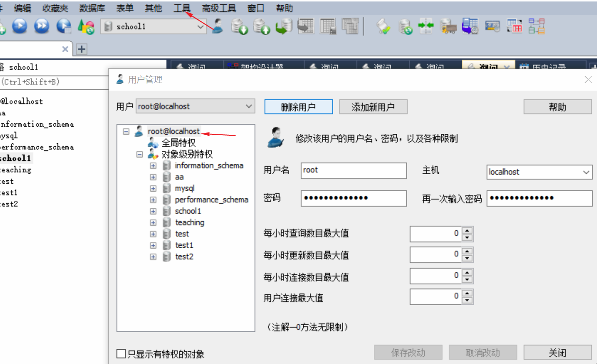Viewport: 597px width, 364px height.
Task: Select the Execute All queries icon
Action: point(41,27)
